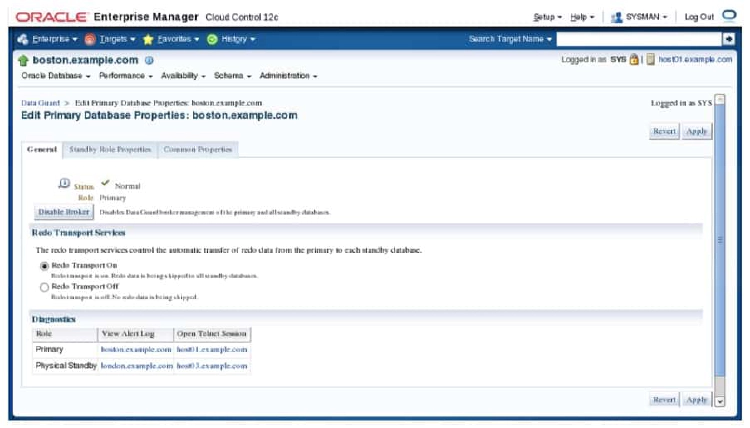Open telnet session to host03.example.com

(x=212, y=366)
